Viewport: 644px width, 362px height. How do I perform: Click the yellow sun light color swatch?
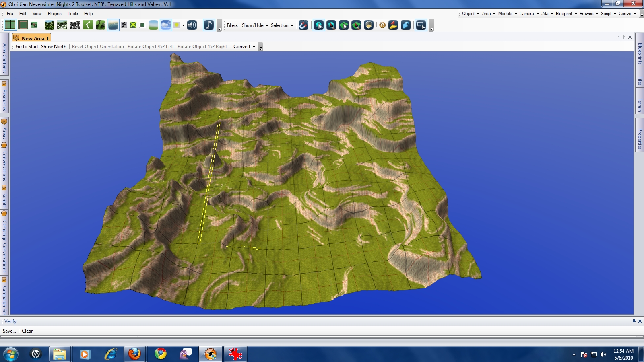coord(177,25)
